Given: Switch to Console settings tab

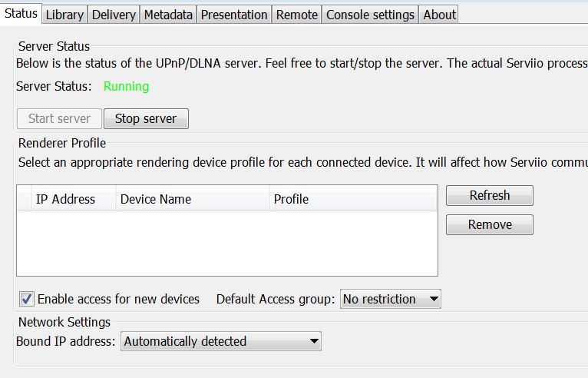Looking at the screenshot, I should tap(370, 15).
